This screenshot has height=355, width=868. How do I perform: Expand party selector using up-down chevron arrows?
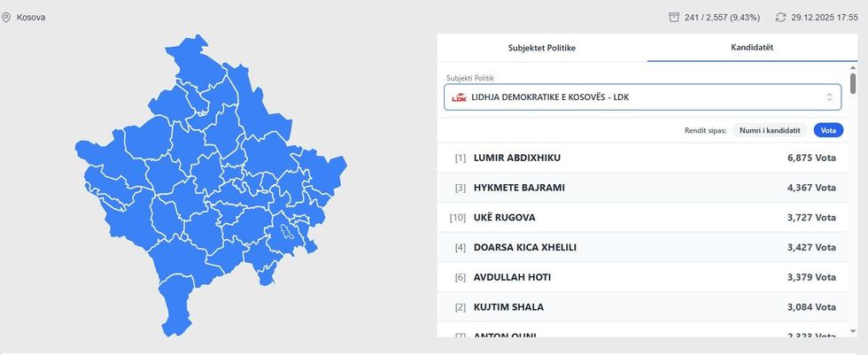829,97
